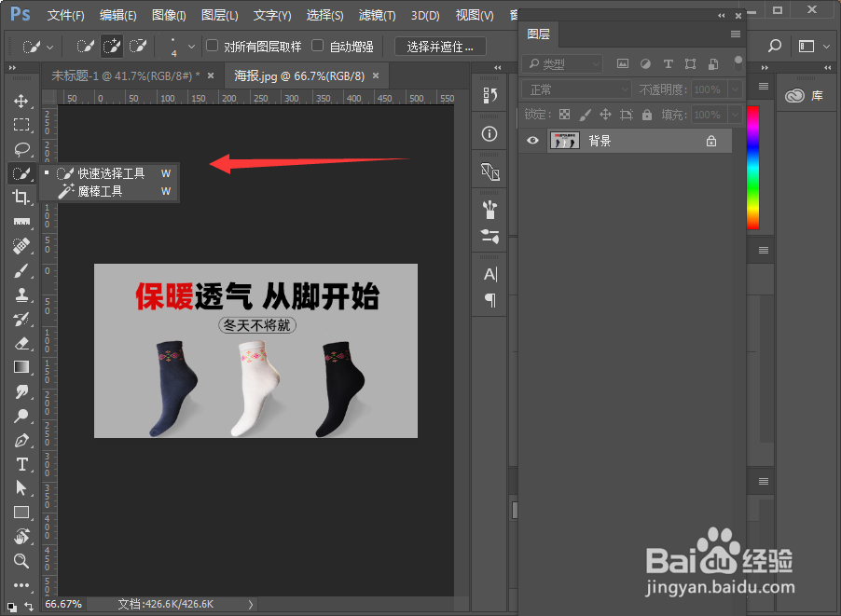Toggle visibility of the Background layer
Viewport: 841px width, 616px height.
coord(532,141)
